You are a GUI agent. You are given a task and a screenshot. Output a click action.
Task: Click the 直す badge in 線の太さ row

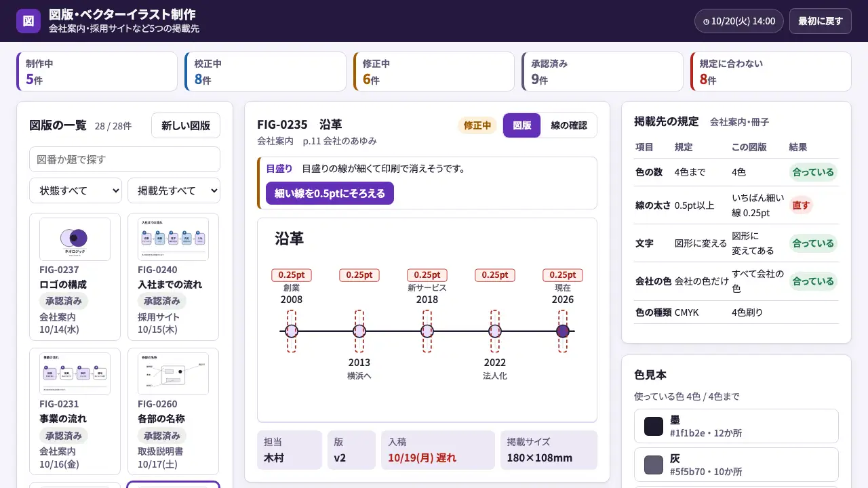tap(801, 205)
